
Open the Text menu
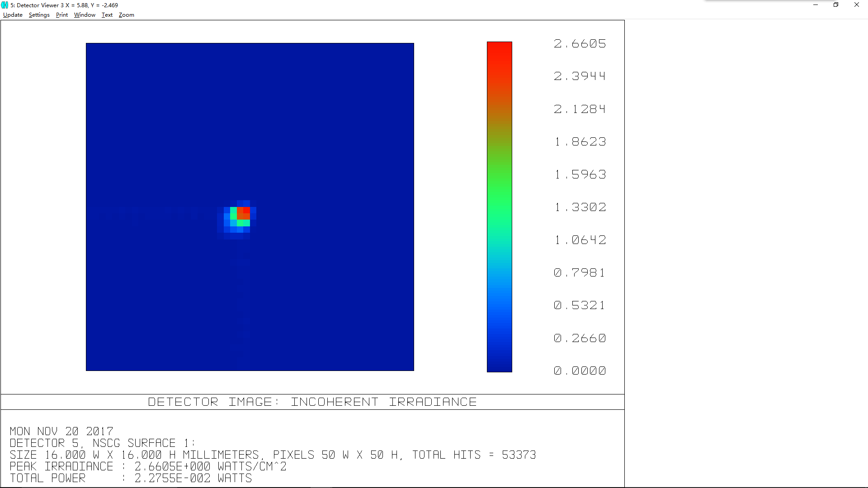tap(107, 15)
